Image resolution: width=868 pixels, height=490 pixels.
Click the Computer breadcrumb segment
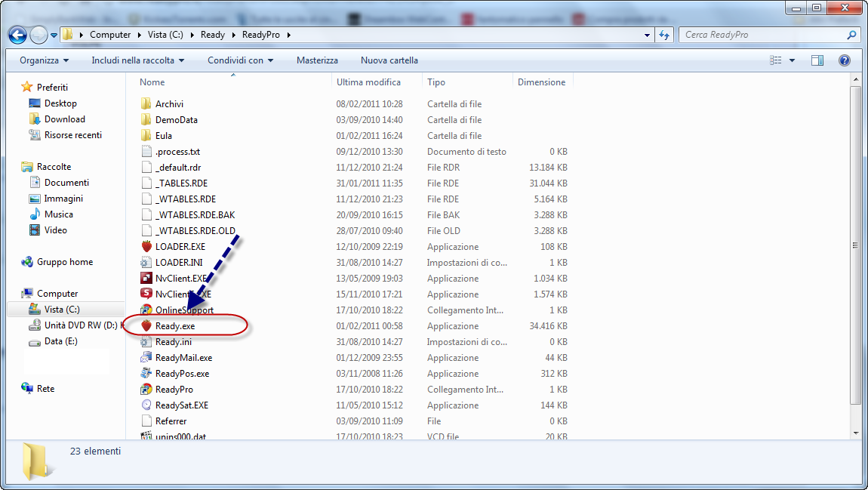tap(110, 34)
